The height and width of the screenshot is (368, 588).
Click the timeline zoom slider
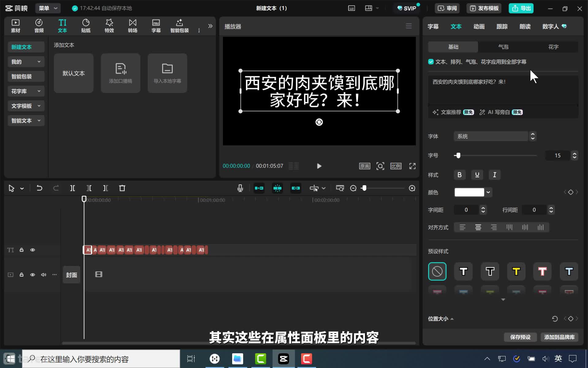coord(383,188)
